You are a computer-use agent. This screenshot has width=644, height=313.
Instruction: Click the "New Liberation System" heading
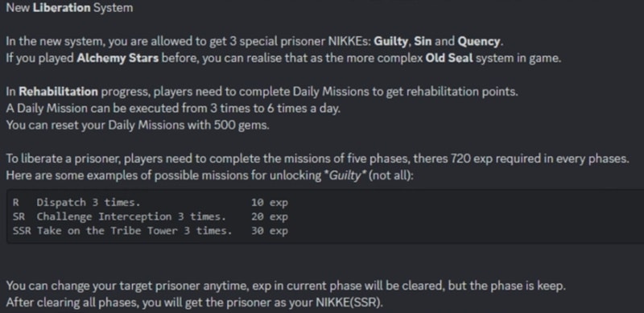tap(69, 7)
